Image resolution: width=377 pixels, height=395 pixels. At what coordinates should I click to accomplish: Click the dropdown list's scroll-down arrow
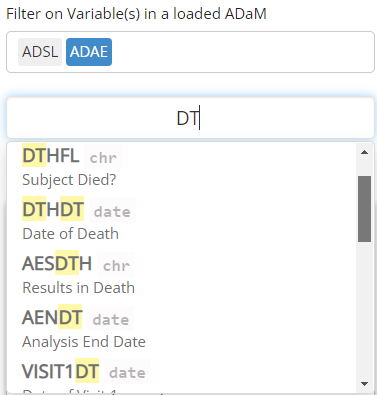pos(364,384)
